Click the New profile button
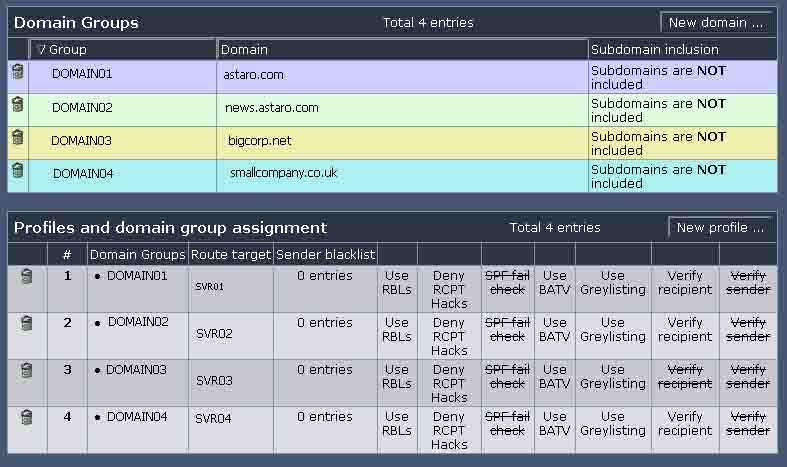The height and width of the screenshot is (467, 787). click(719, 228)
